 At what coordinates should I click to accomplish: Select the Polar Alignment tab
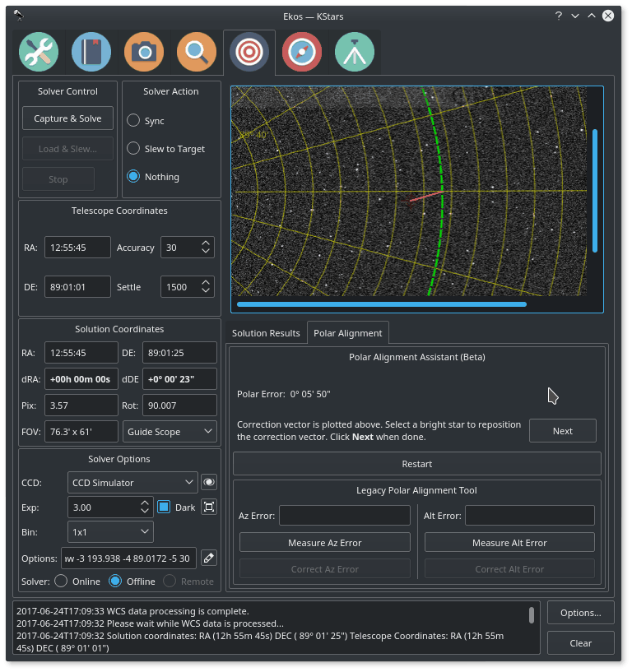(347, 333)
